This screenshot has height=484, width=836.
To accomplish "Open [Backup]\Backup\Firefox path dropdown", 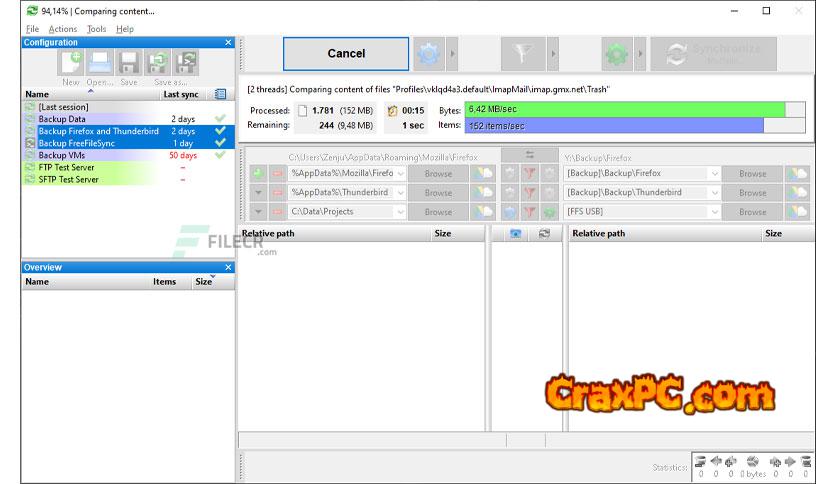I will pos(714,174).
